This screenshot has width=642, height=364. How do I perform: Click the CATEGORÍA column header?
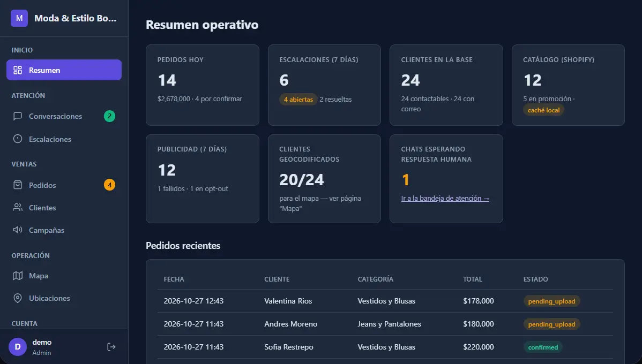click(376, 279)
